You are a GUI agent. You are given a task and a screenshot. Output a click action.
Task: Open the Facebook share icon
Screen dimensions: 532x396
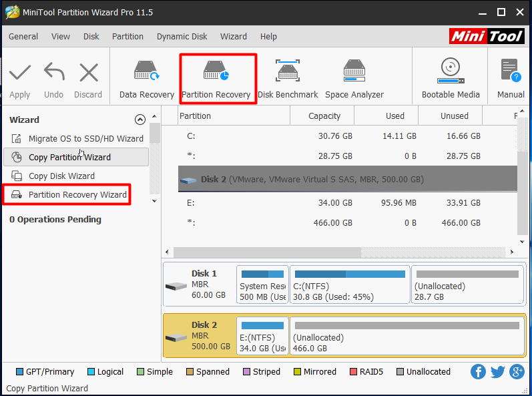click(x=478, y=371)
